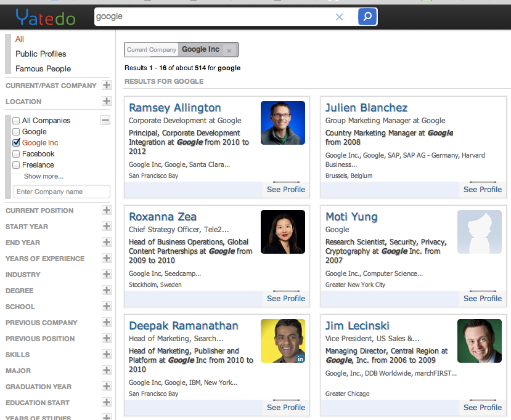Select Public Profiles filter
The image size is (511, 420).
[41, 54]
